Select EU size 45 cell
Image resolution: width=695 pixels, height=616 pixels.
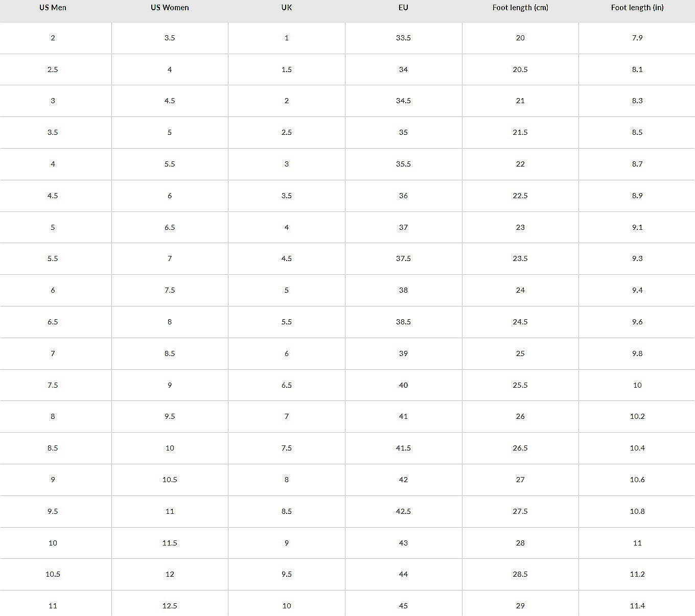coord(403,606)
